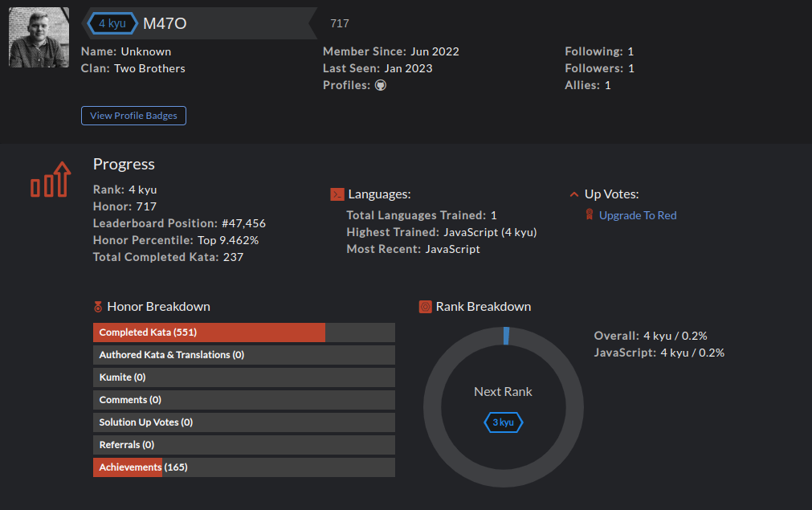812x510 pixels.
Task: Click the Honor Breakdown medal icon
Action: click(x=98, y=306)
